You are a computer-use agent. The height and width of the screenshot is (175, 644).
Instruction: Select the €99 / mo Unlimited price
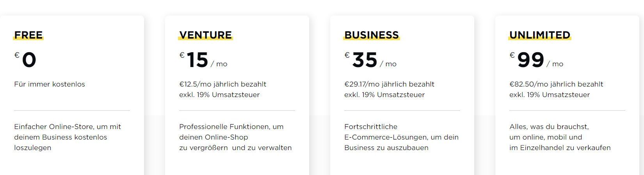536,60
